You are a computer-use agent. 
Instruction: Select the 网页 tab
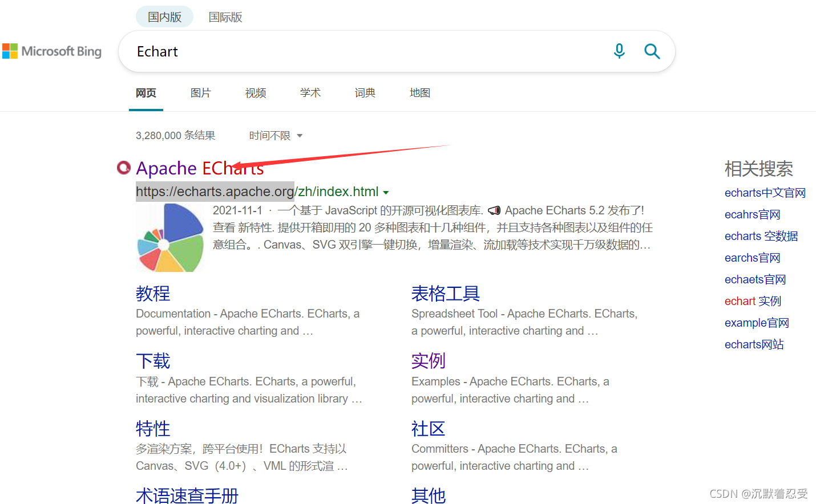click(x=146, y=93)
